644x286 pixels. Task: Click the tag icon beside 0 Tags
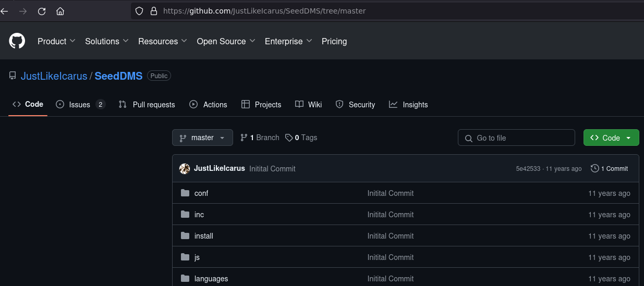289,138
